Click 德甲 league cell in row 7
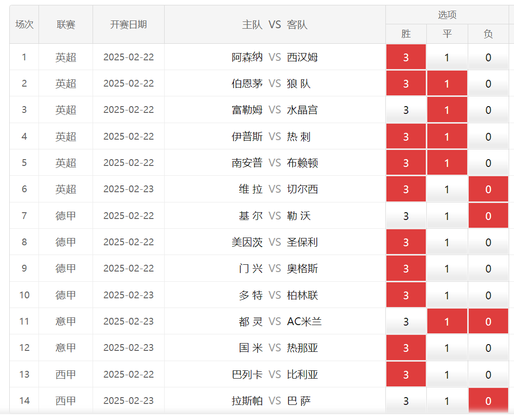Screen dimensions: 514x420 (66, 216)
